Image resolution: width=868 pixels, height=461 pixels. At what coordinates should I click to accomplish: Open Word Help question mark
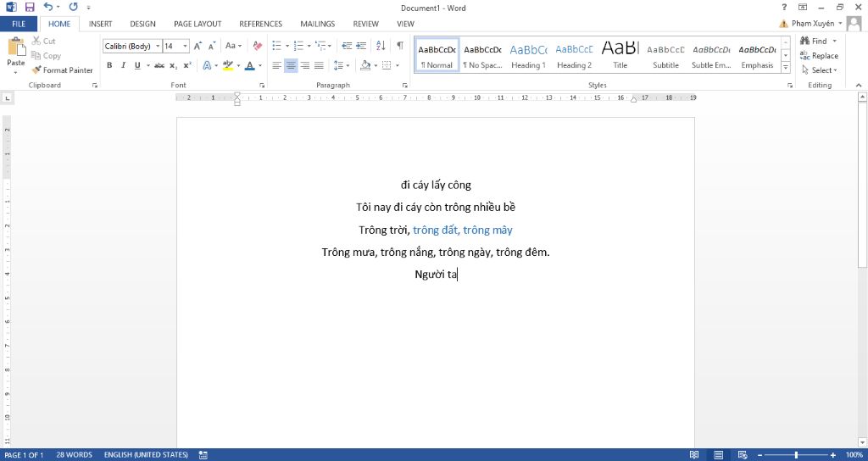(x=784, y=7)
